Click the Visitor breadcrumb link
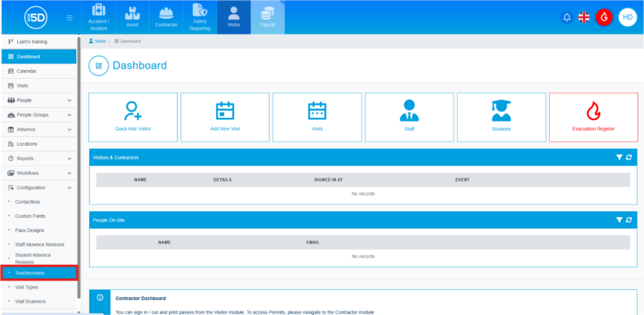 point(100,41)
